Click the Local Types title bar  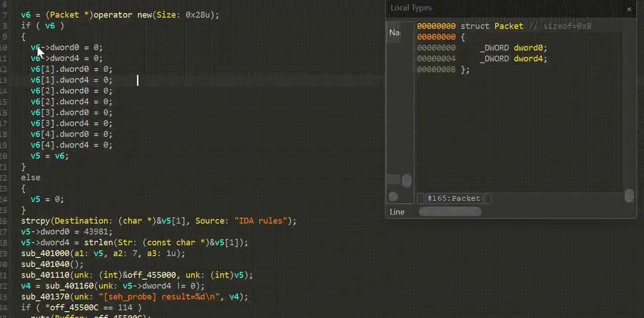(497, 8)
